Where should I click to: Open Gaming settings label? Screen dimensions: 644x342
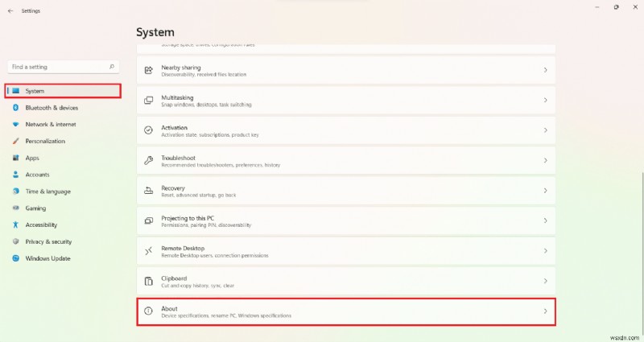[x=35, y=208]
